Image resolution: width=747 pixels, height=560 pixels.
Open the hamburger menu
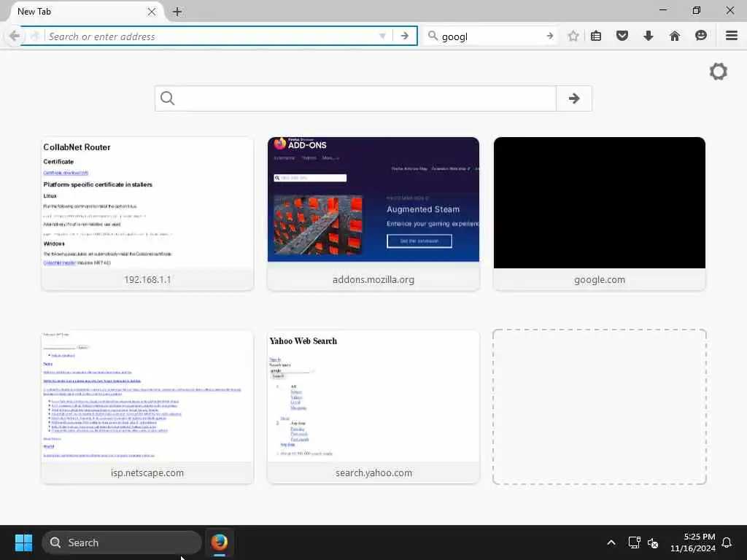pos(732,36)
